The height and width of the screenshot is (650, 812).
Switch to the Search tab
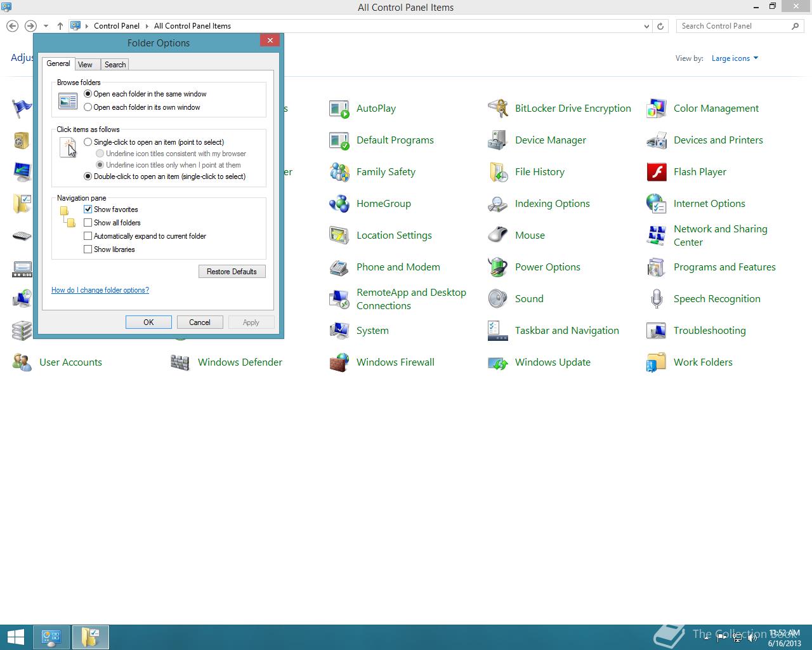pyautogui.click(x=115, y=65)
